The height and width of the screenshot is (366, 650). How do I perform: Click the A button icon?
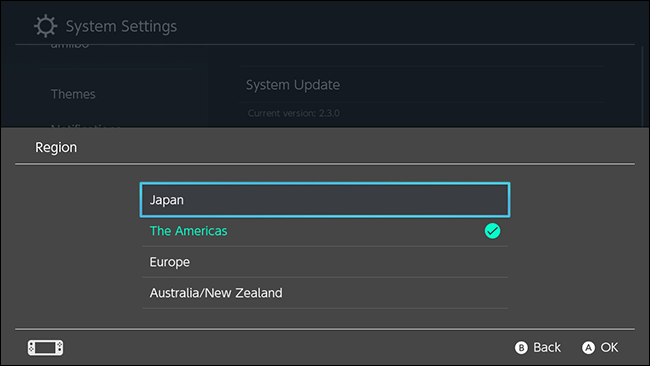pos(588,347)
